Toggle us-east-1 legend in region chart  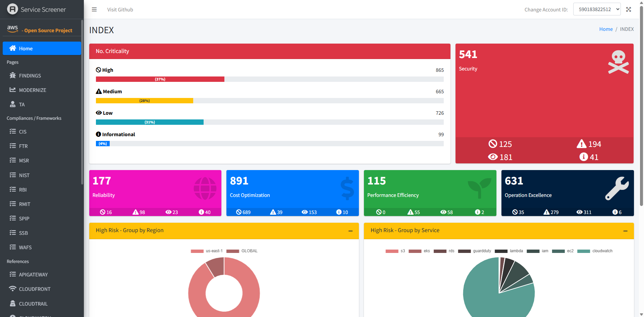pyautogui.click(x=207, y=251)
